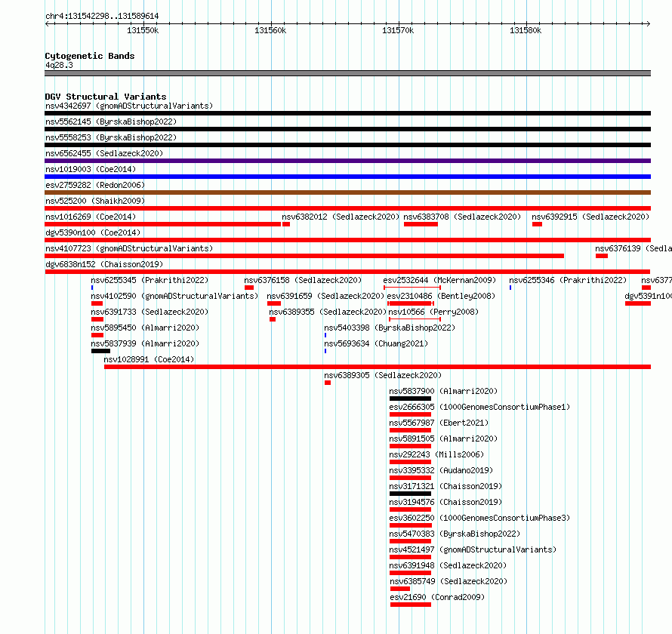Viewport: 672px width, 634px height.
Task: Select the esv21690 (Conrad2009) label
Action: [437, 597]
